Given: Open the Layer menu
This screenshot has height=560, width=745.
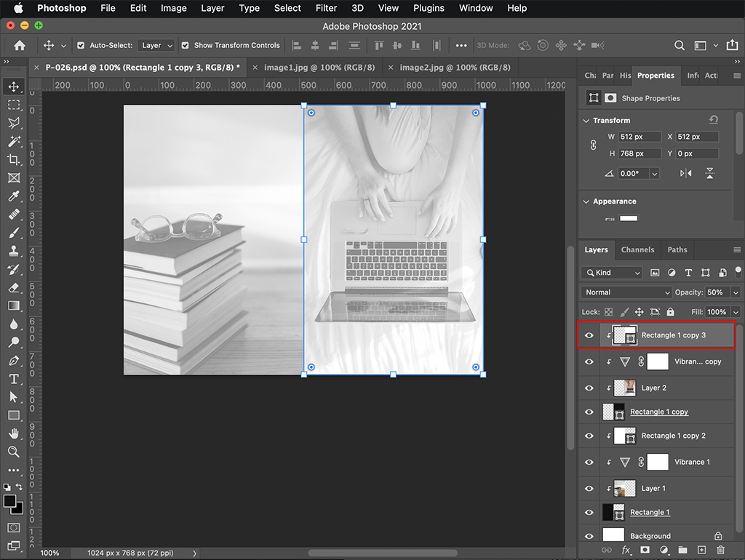Looking at the screenshot, I should pyautogui.click(x=212, y=8).
